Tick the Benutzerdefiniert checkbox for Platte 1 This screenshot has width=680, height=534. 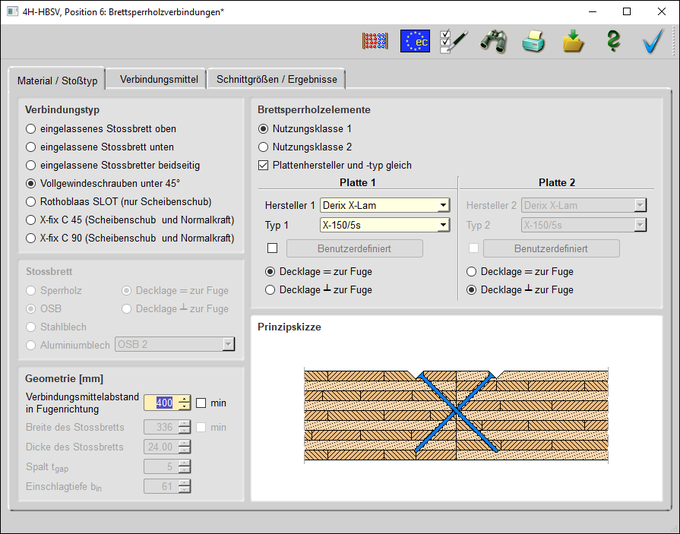pos(272,248)
